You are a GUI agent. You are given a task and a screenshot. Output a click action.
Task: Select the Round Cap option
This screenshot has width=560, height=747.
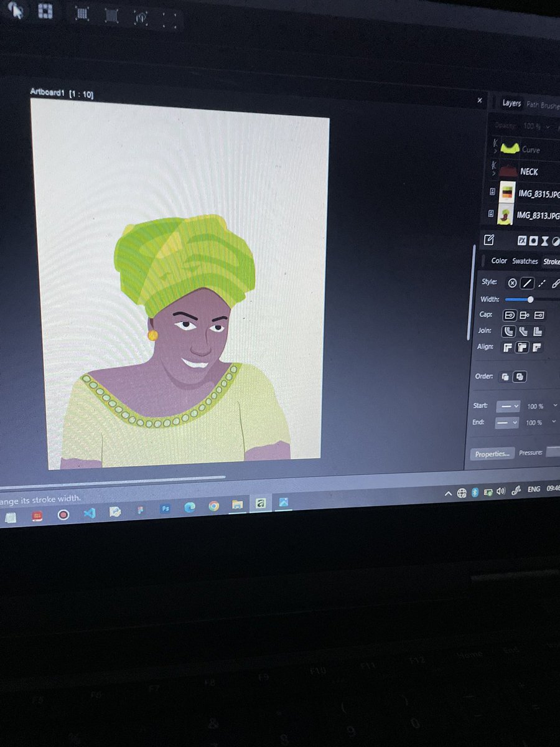(x=510, y=315)
